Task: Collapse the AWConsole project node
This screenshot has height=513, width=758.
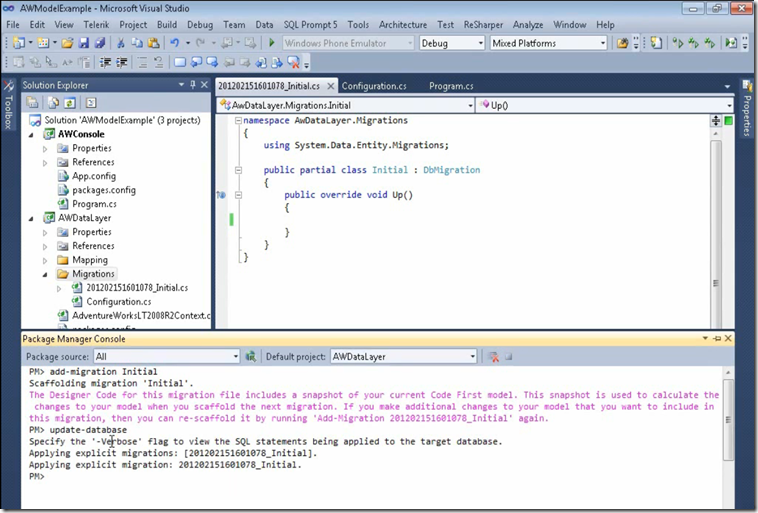Action: (x=31, y=135)
